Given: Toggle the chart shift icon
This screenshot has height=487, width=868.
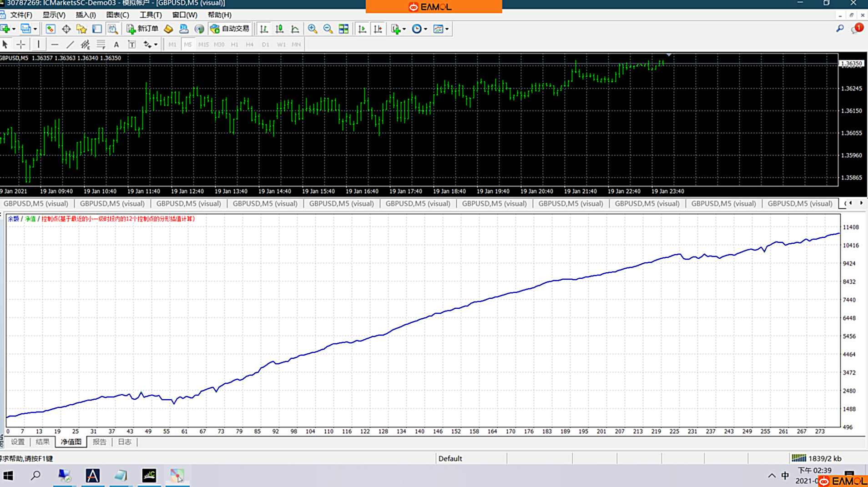Looking at the screenshot, I should (378, 29).
